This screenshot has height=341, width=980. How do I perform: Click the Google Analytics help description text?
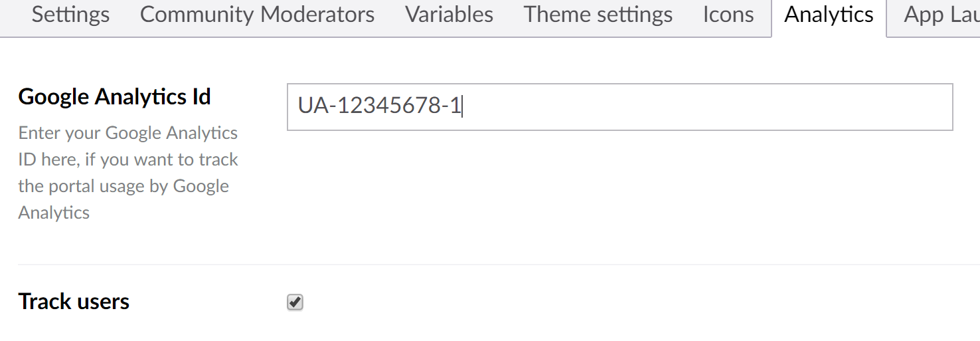[x=127, y=173]
